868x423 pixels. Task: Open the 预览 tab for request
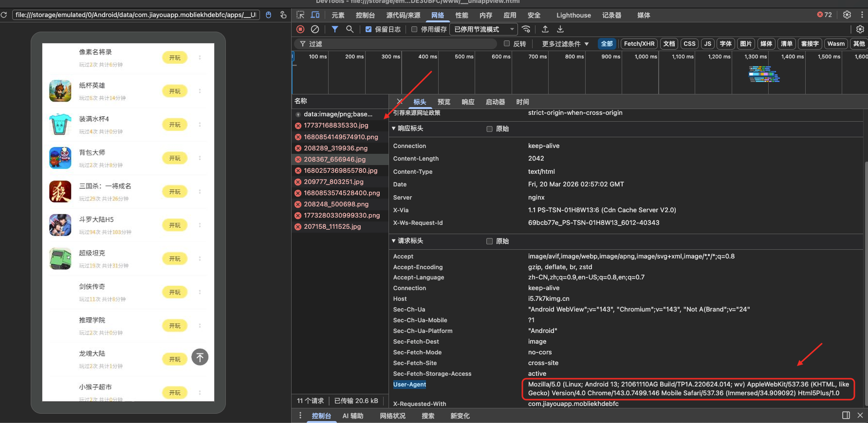pyautogui.click(x=443, y=102)
